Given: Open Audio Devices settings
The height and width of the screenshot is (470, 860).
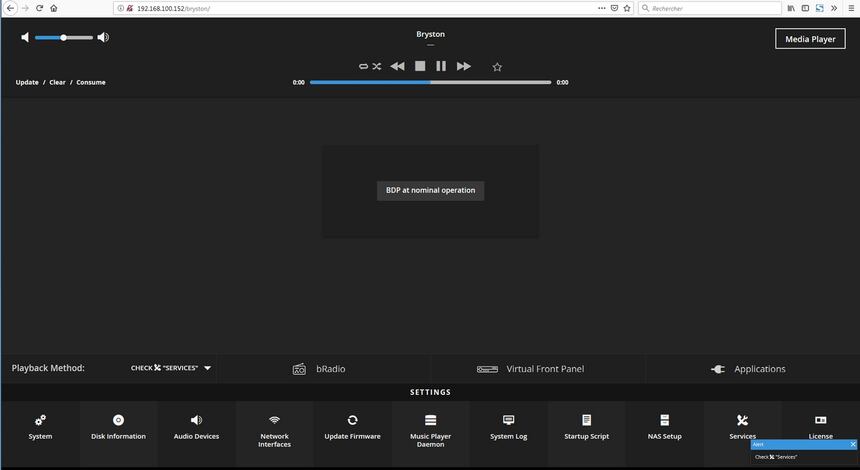Looking at the screenshot, I should (x=196, y=427).
